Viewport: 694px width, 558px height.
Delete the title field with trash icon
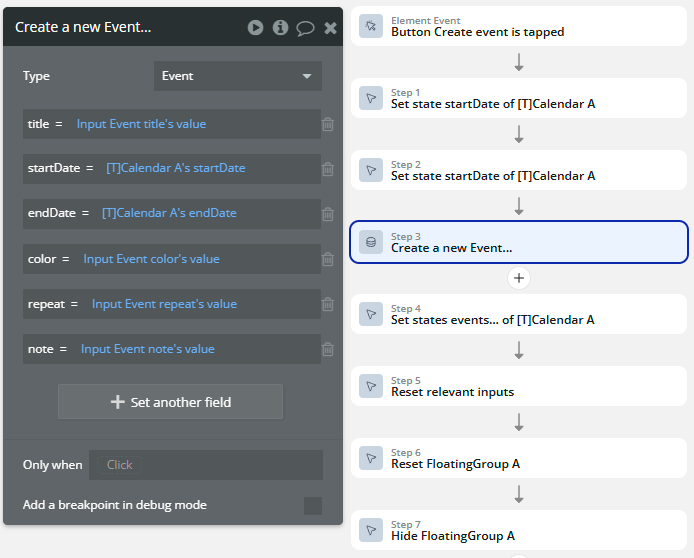click(328, 124)
